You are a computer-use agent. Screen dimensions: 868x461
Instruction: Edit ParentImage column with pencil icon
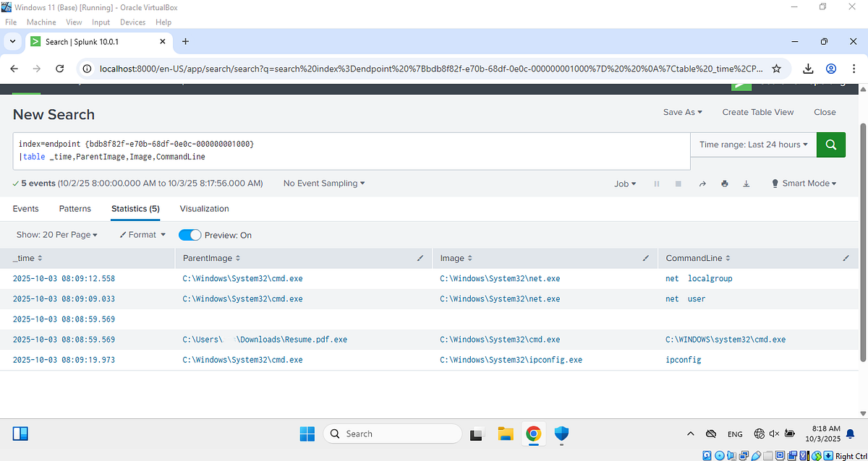coord(421,258)
